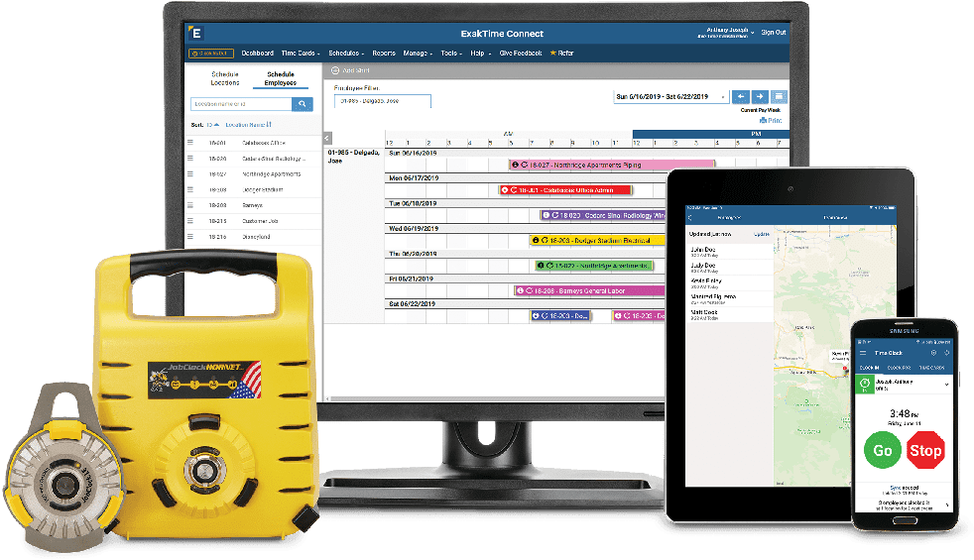Select Matt Cook in the tablet list
The height and width of the screenshot is (560, 974).
(x=730, y=315)
